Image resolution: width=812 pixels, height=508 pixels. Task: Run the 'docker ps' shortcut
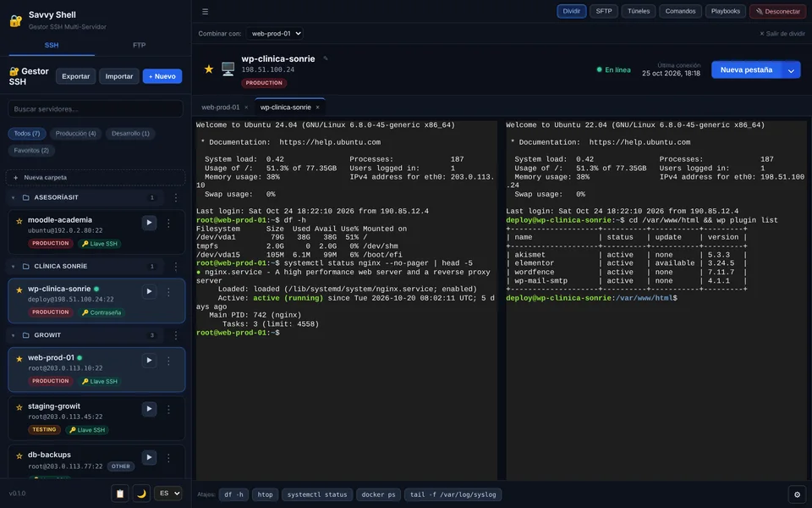[379, 494]
